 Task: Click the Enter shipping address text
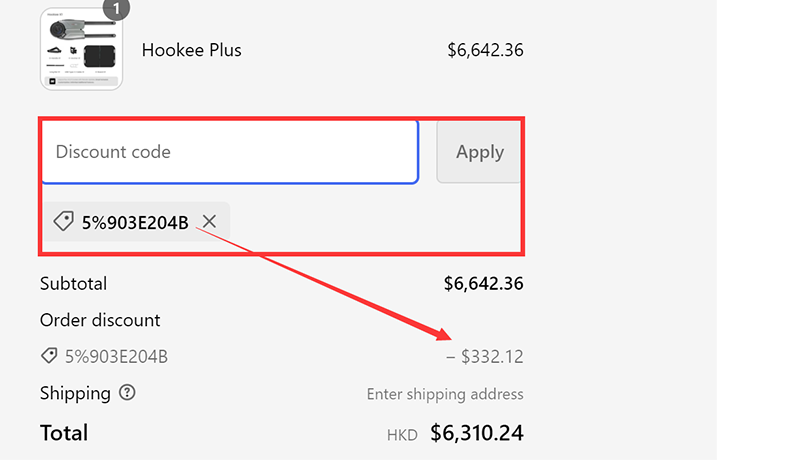point(445,394)
